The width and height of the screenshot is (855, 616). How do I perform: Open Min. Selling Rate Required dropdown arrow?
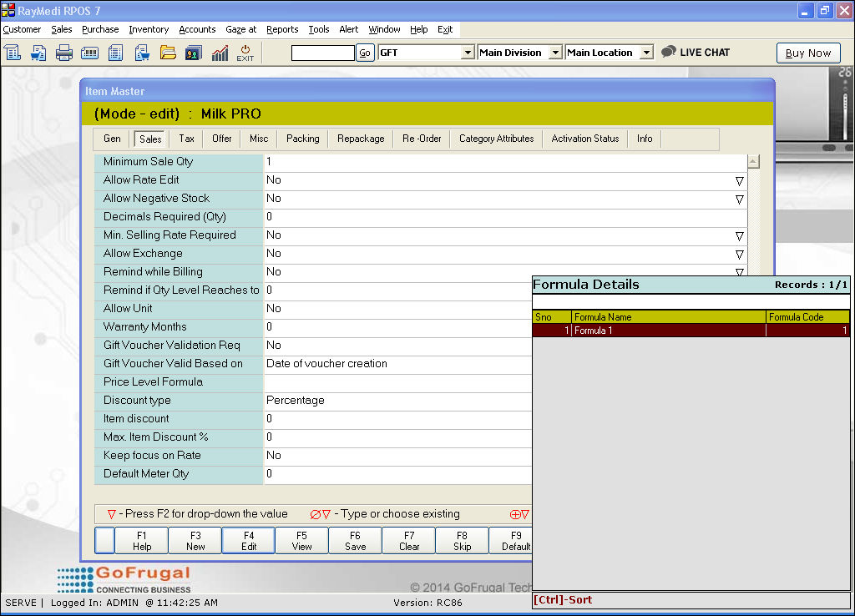click(x=740, y=236)
